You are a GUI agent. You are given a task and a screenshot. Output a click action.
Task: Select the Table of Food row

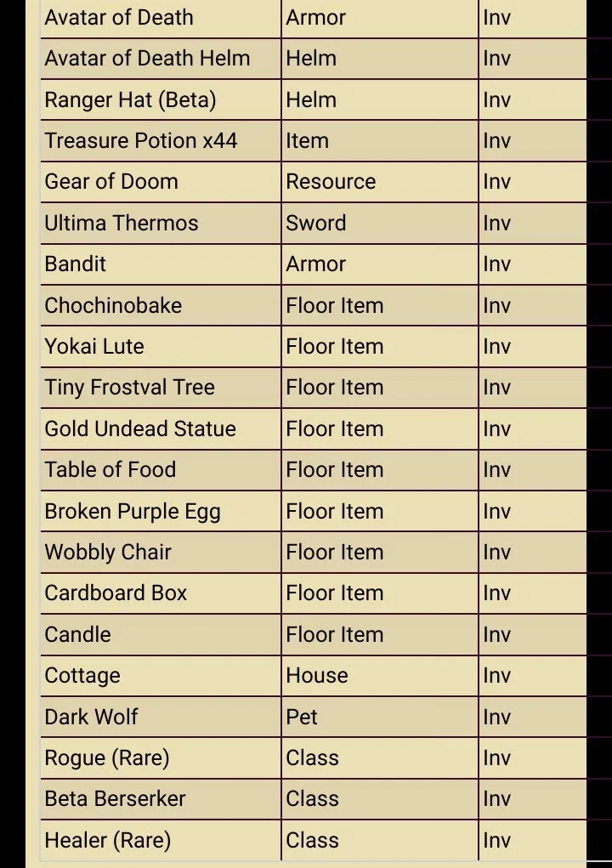point(313,470)
